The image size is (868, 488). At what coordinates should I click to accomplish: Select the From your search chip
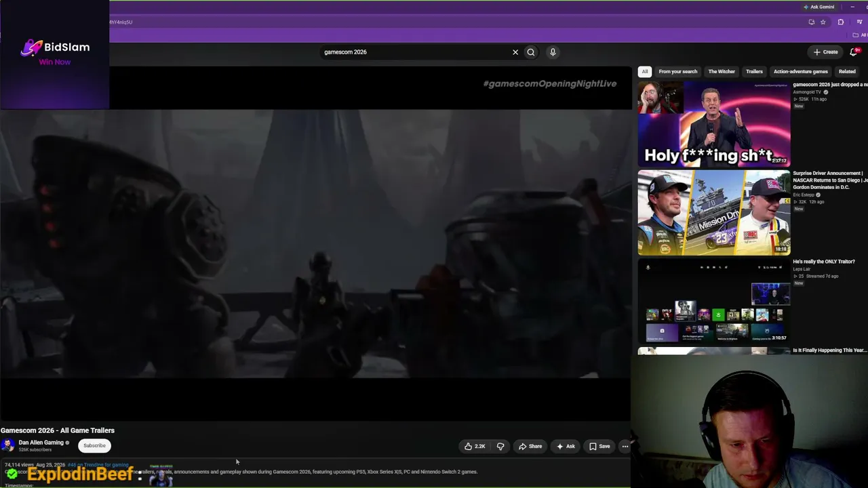pyautogui.click(x=678, y=71)
